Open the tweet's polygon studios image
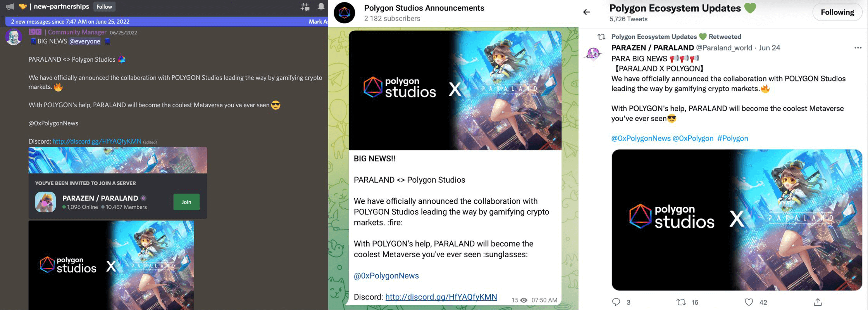 [x=736, y=220]
